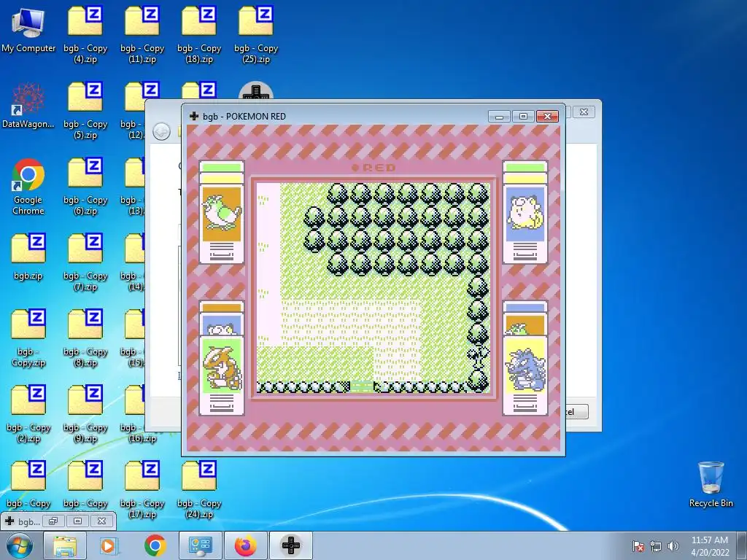Open Firefox from the taskbar

(x=245, y=545)
